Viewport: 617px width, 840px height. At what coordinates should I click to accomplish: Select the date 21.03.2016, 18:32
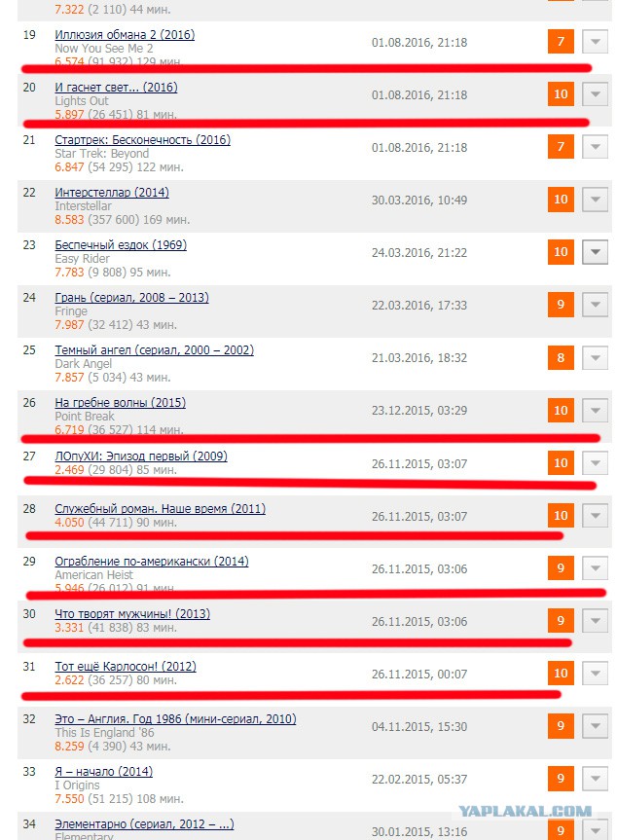click(x=419, y=357)
